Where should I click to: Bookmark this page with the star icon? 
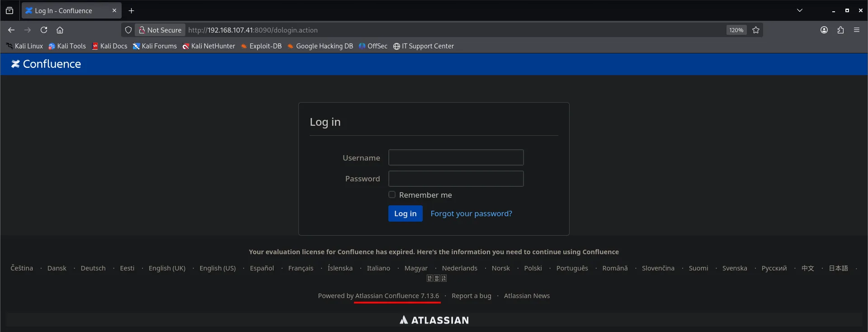click(756, 30)
